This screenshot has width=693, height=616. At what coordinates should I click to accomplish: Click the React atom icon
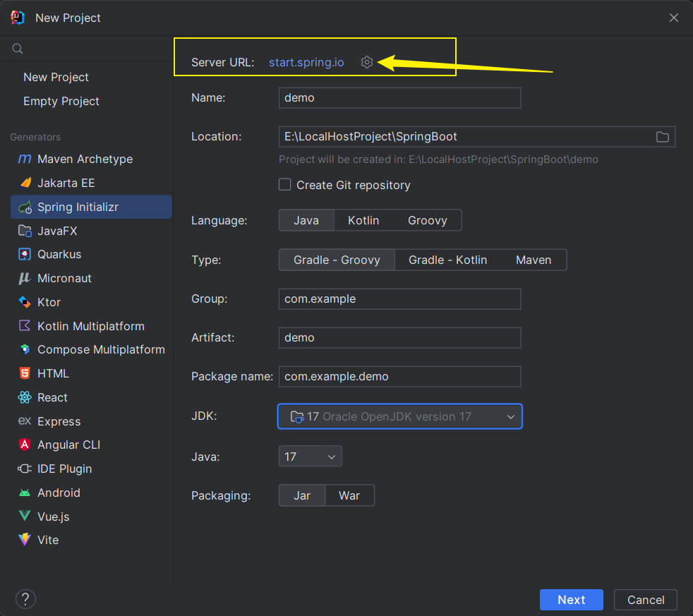25,397
